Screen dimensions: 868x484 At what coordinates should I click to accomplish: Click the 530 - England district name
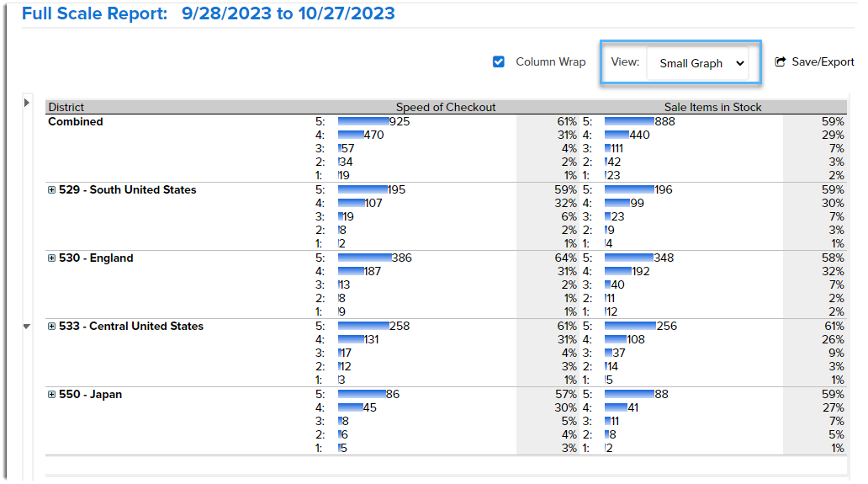click(x=96, y=258)
